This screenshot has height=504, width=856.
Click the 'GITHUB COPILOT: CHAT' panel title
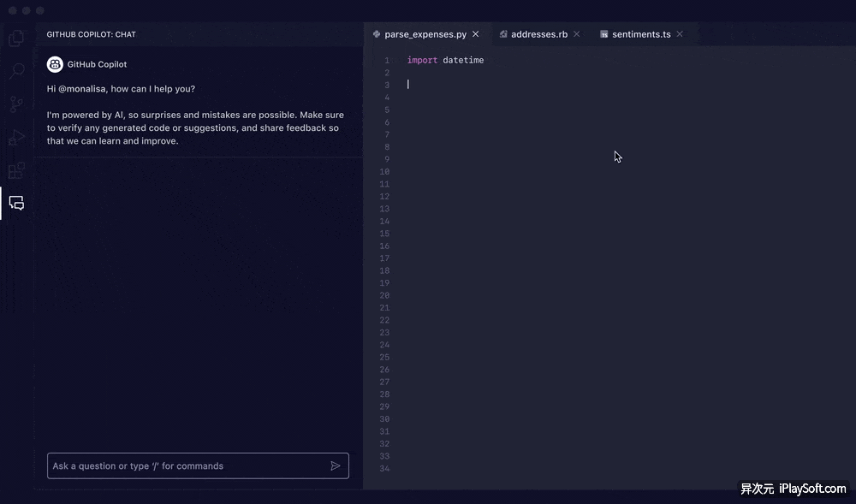click(92, 34)
